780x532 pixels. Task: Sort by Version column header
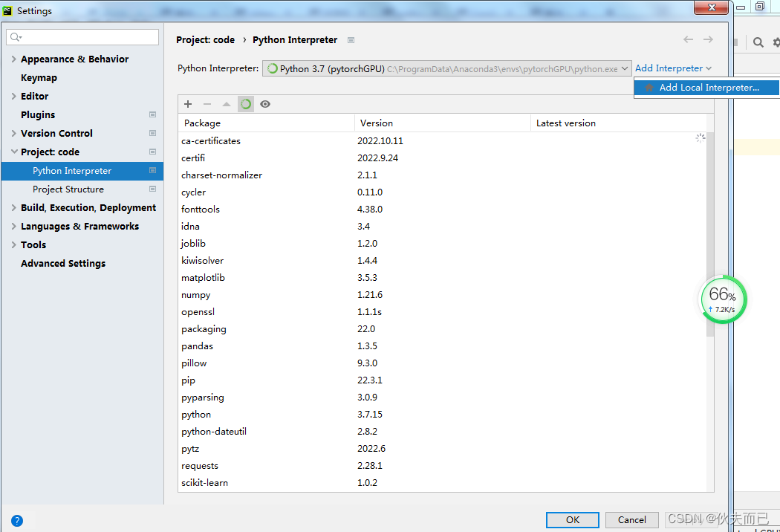click(442, 123)
